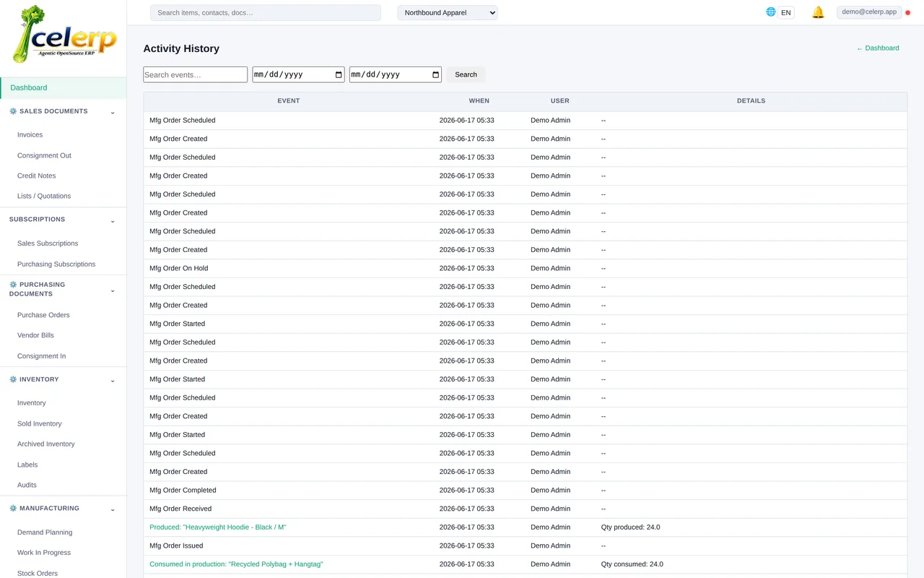Focus the Search events field
Image resolution: width=924 pixels, height=578 pixels.
(196, 74)
